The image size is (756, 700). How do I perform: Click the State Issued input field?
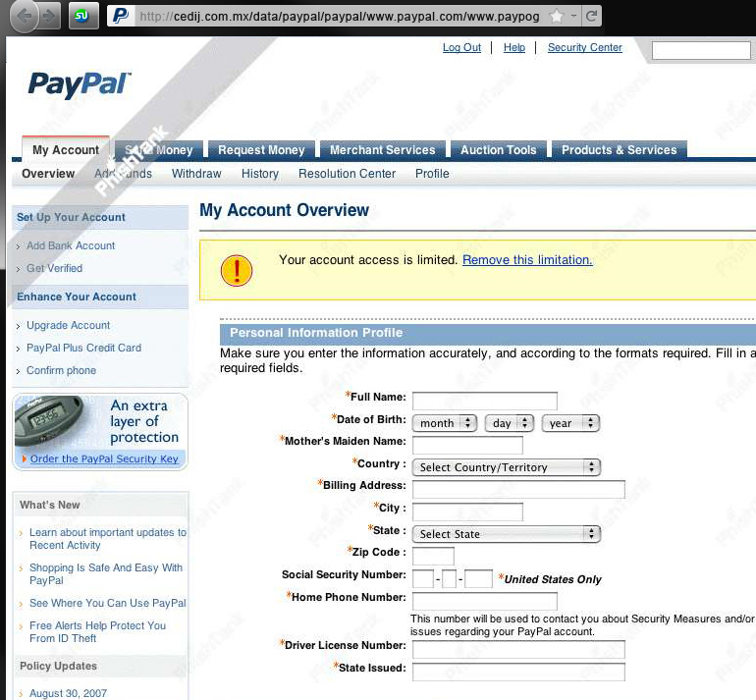click(518, 672)
